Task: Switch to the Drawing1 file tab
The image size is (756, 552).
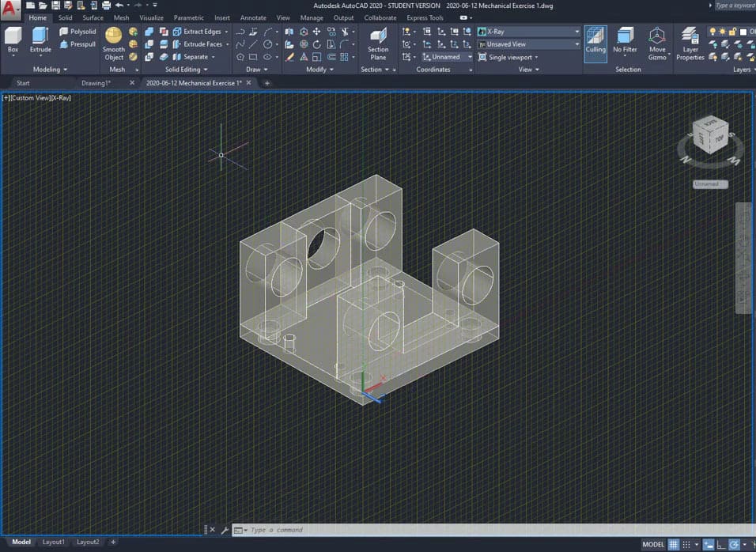Action: 96,83
